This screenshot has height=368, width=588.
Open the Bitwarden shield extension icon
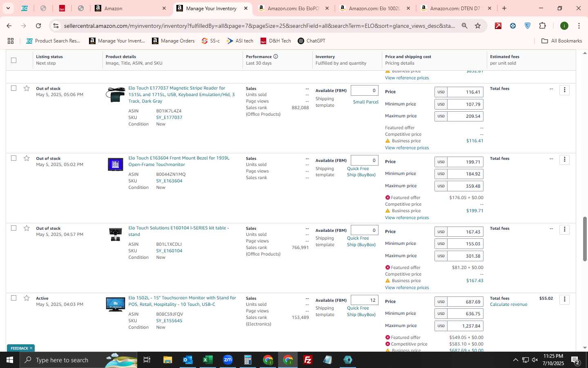coord(528,26)
